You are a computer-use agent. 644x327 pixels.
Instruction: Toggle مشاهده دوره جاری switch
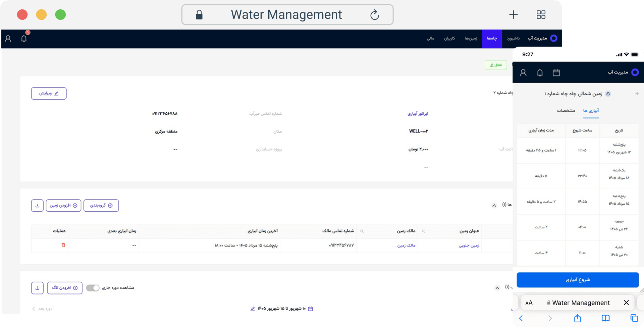(93, 288)
